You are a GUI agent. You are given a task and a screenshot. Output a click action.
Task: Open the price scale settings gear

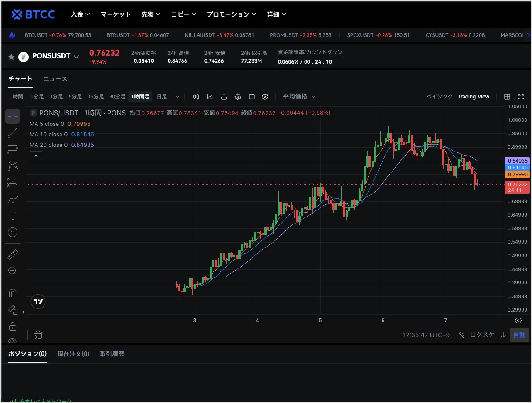[x=518, y=320]
